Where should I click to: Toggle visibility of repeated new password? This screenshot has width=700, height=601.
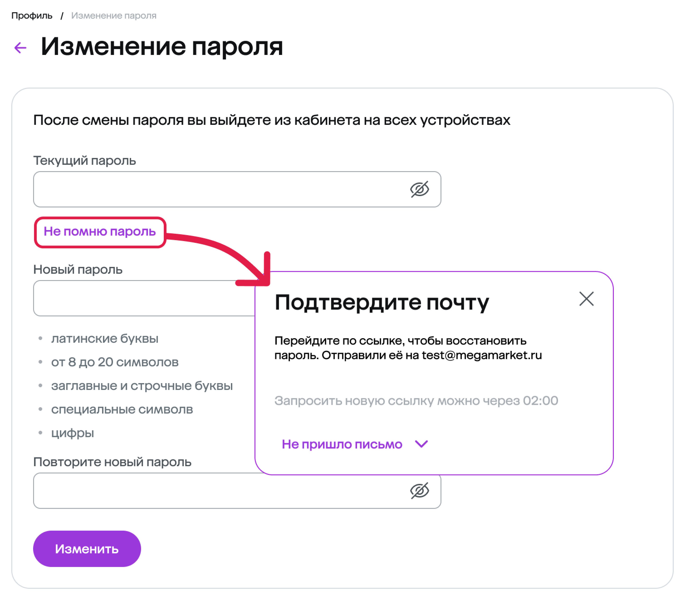pyautogui.click(x=419, y=490)
